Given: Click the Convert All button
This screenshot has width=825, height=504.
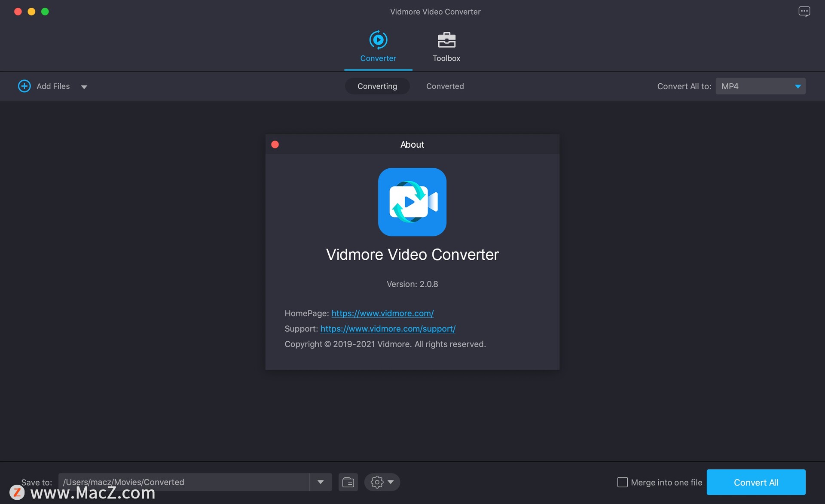Looking at the screenshot, I should pyautogui.click(x=756, y=482).
